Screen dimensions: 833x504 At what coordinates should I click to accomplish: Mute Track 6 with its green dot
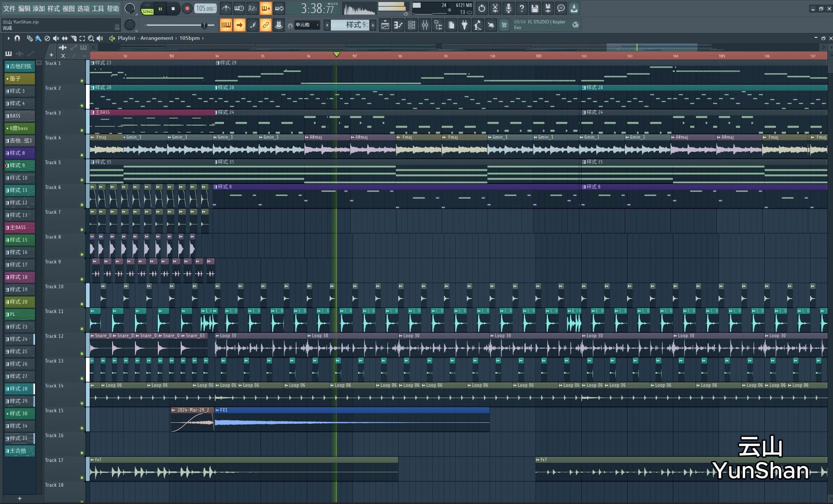pyautogui.click(x=82, y=205)
